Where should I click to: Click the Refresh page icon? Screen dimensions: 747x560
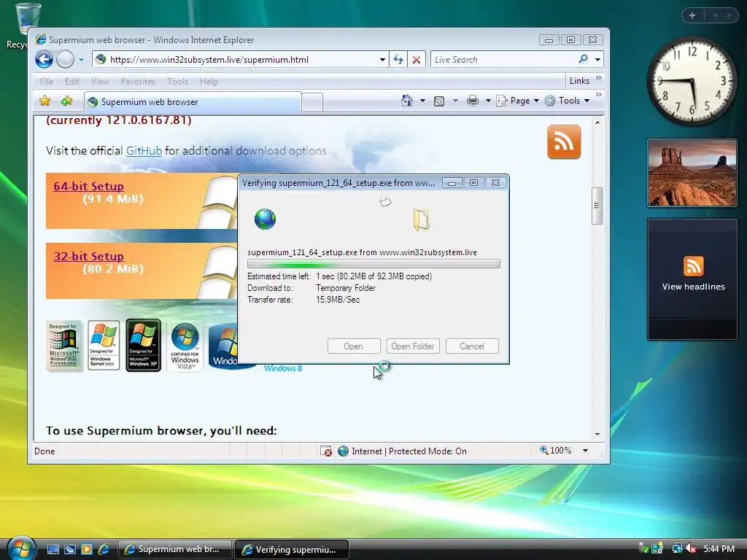(398, 60)
